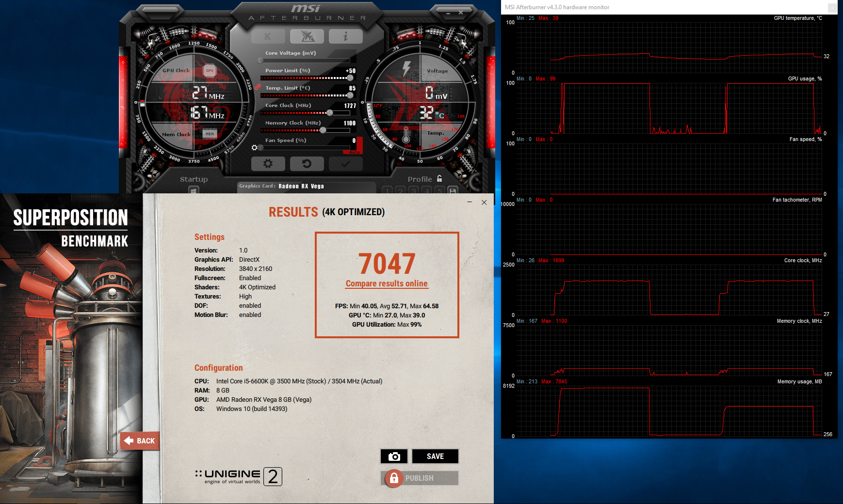This screenshot has height=504, width=843.
Task: Click the Memory usage graph in hardware monitor
Action: pos(669,411)
